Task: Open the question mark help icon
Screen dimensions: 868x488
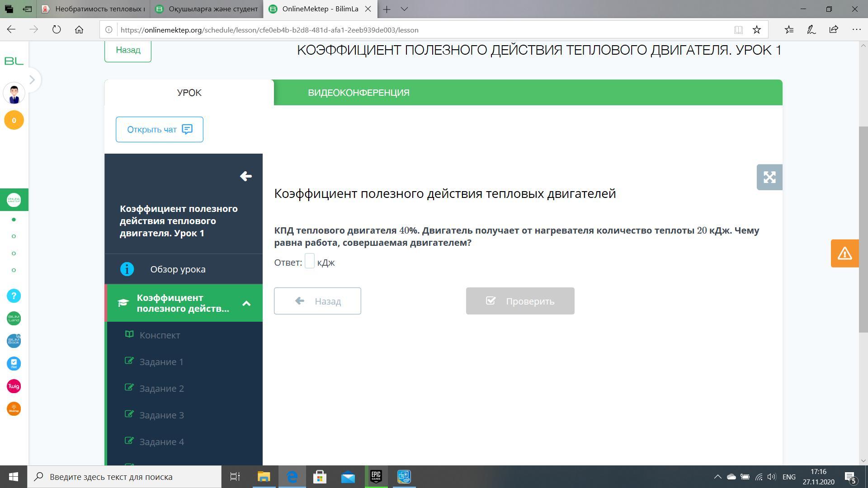Action: coord(14,296)
